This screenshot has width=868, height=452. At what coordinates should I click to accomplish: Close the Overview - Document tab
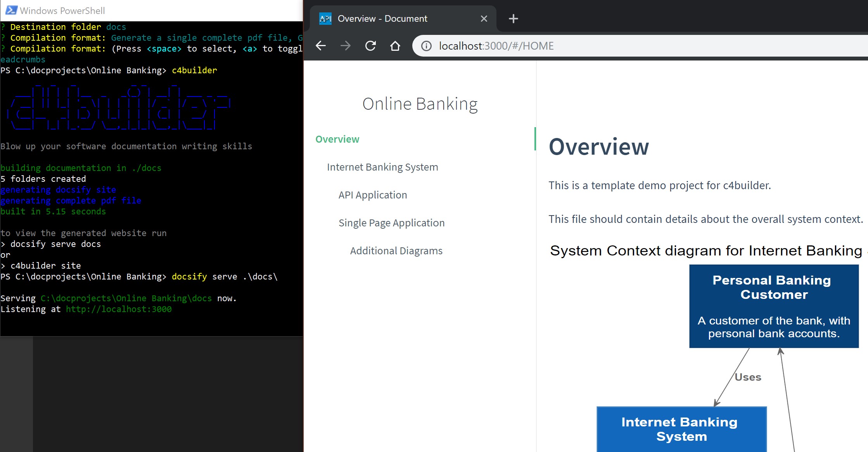point(484,19)
